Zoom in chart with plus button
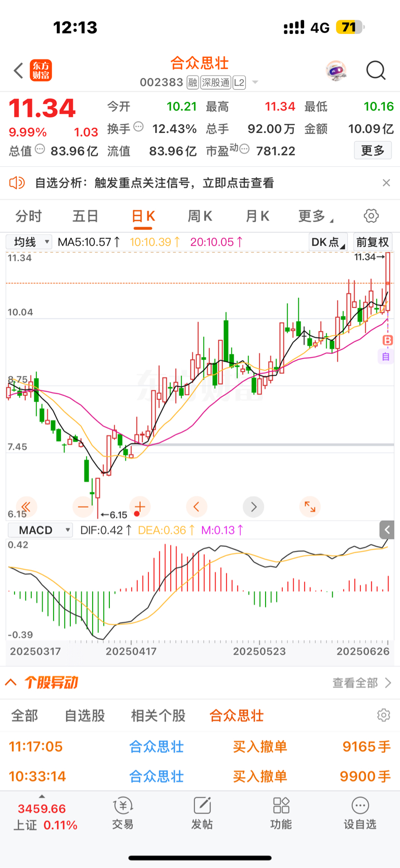The width and height of the screenshot is (400, 868). click(140, 506)
